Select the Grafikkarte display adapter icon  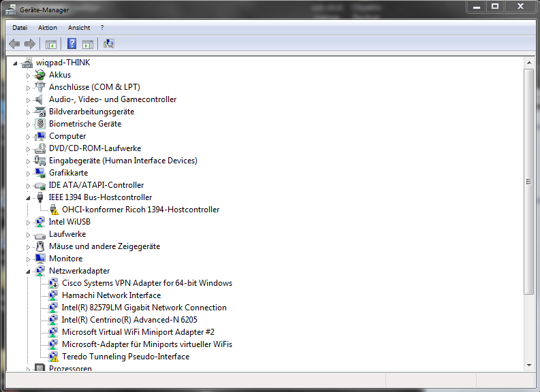coord(40,173)
